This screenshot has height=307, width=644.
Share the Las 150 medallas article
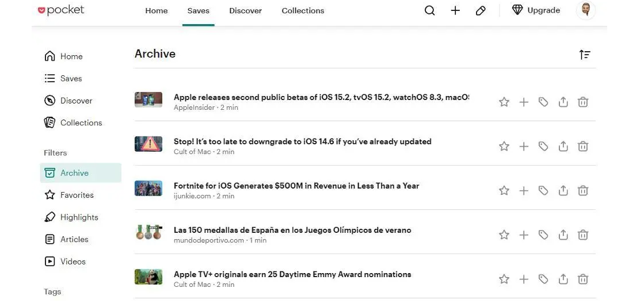[x=563, y=235]
